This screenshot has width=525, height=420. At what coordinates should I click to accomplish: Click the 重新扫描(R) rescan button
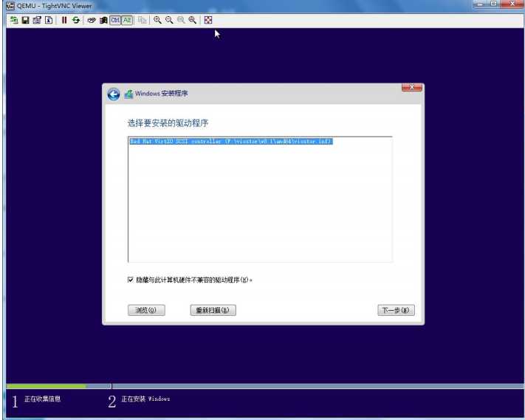pyautogui.click(x=213, y=310)
